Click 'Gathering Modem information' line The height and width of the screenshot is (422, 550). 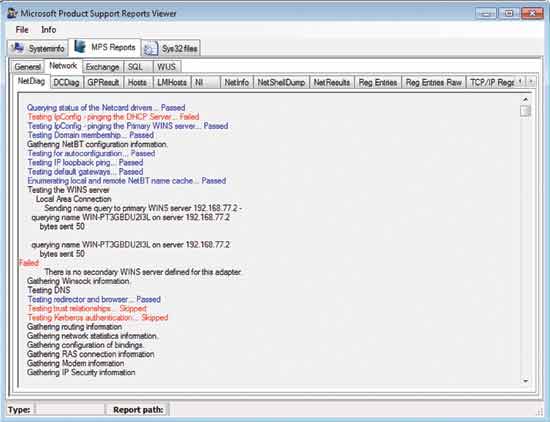tap(75, 363)
